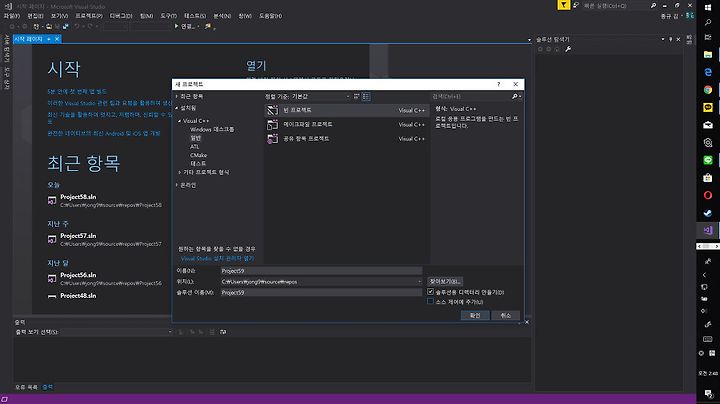Open the Microsoft Store taskbar icon

coord(708,178)
